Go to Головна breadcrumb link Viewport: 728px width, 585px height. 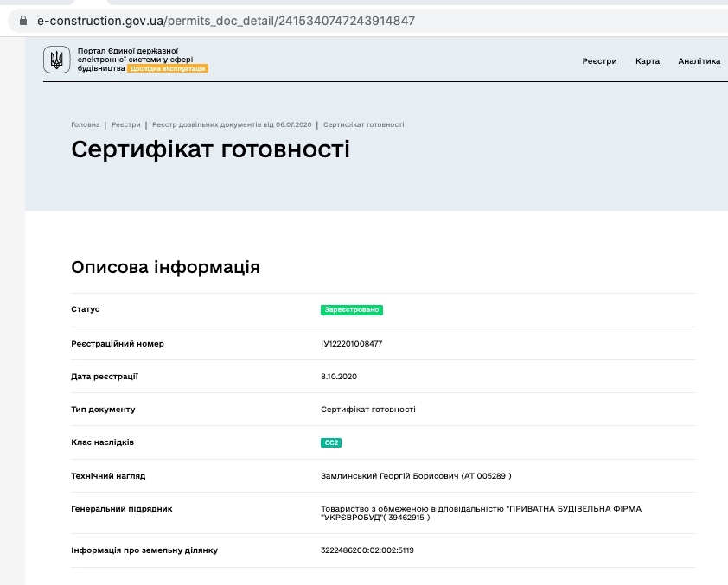pyautogui.click(x=86, y=124)
